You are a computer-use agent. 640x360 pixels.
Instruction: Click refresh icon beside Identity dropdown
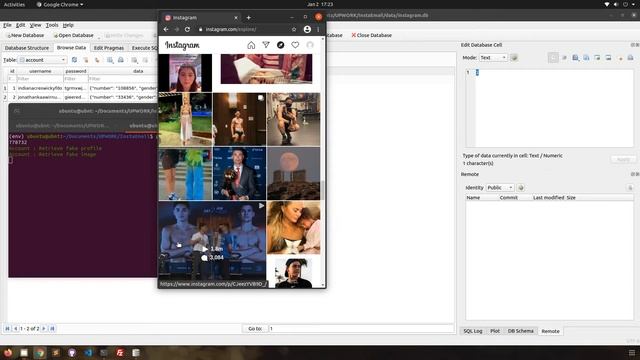click(x=521, y=188)
